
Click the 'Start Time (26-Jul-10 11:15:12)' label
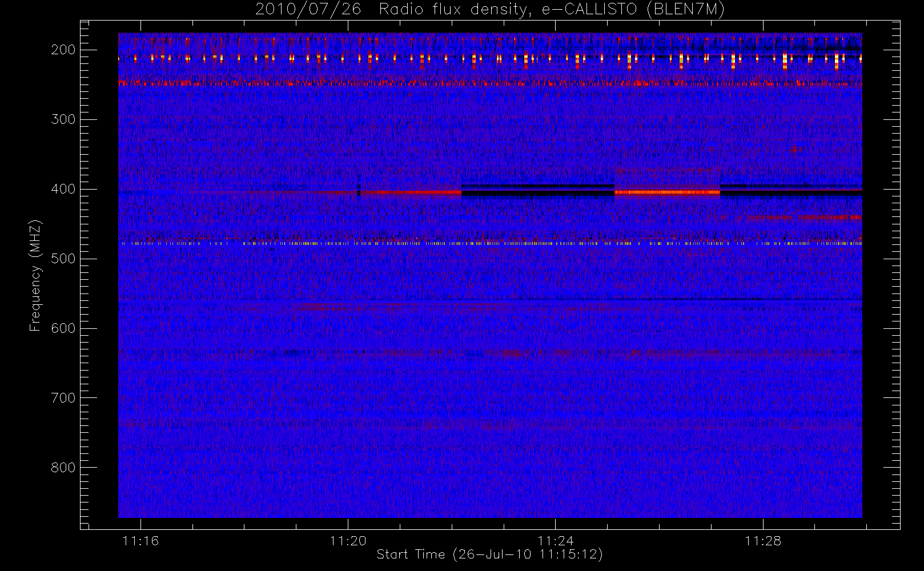(x=490, y=554)
